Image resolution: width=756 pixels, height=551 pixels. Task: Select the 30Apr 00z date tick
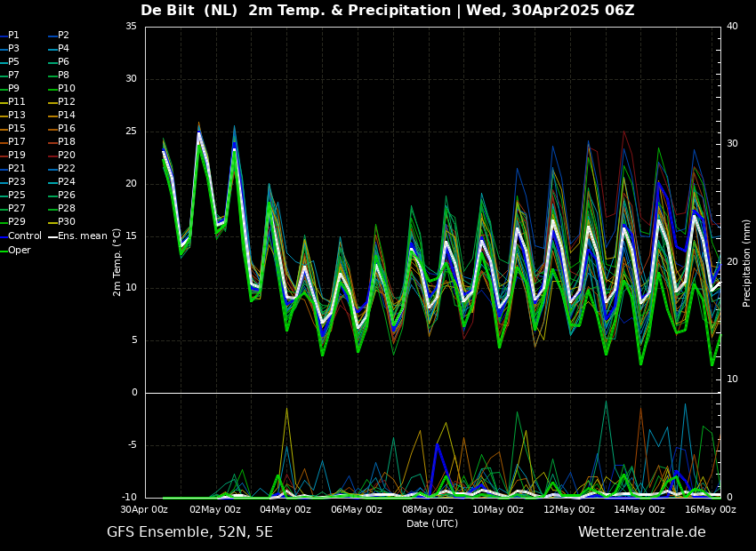pos(145,510)
